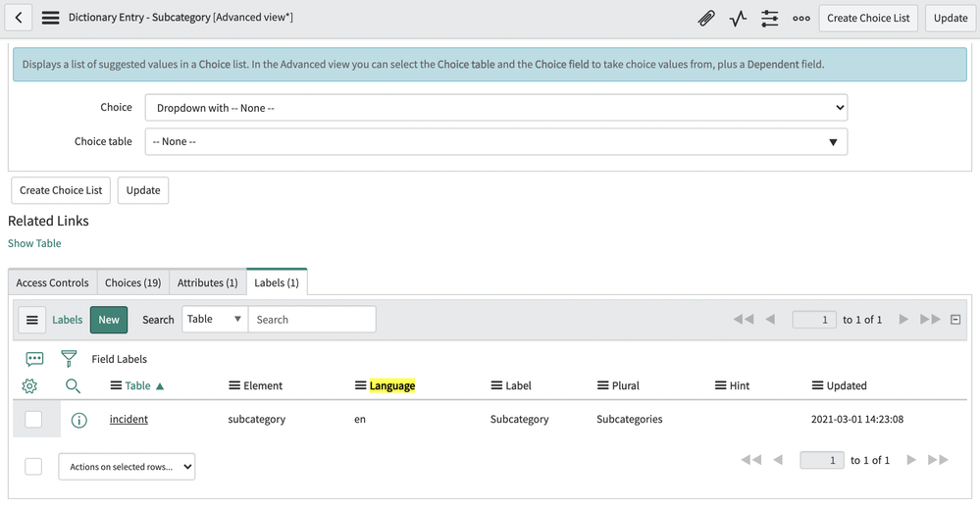Click the Show Table link
This screenshot has width=980, height=507.
coord(34,243)
